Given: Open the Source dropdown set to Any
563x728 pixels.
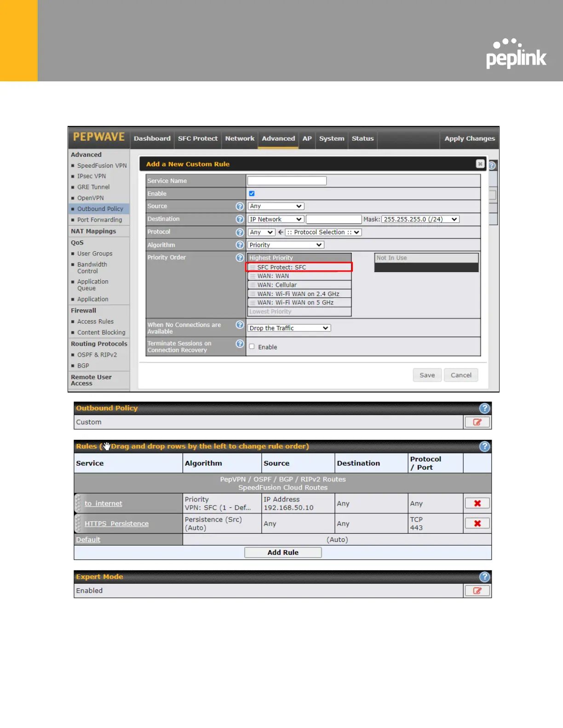Looking at the screenshot, I should coord(276,206).
